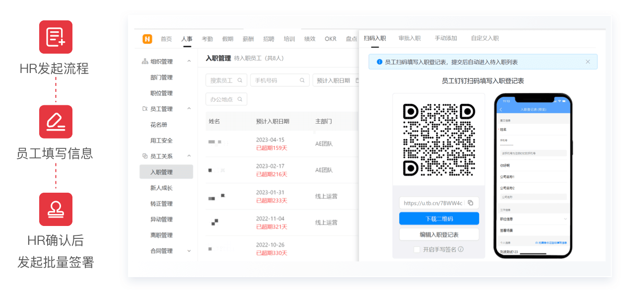Image resolution: width=644 pixels, height=296 pixels.
Task: Click the 预计入职日期 column header
Action: (x=272, y=121)
